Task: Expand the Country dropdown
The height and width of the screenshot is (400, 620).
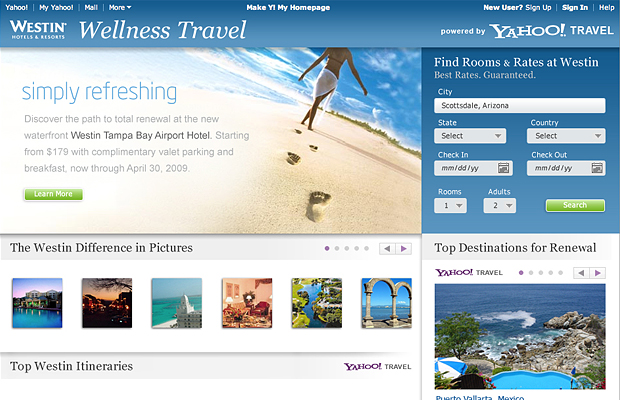Action: (566, 136)
